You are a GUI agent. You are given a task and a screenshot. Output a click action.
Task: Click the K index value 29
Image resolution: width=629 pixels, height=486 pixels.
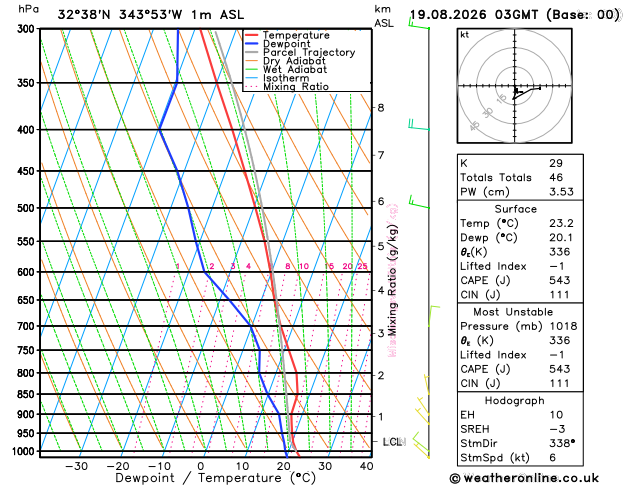coord(556,163)
